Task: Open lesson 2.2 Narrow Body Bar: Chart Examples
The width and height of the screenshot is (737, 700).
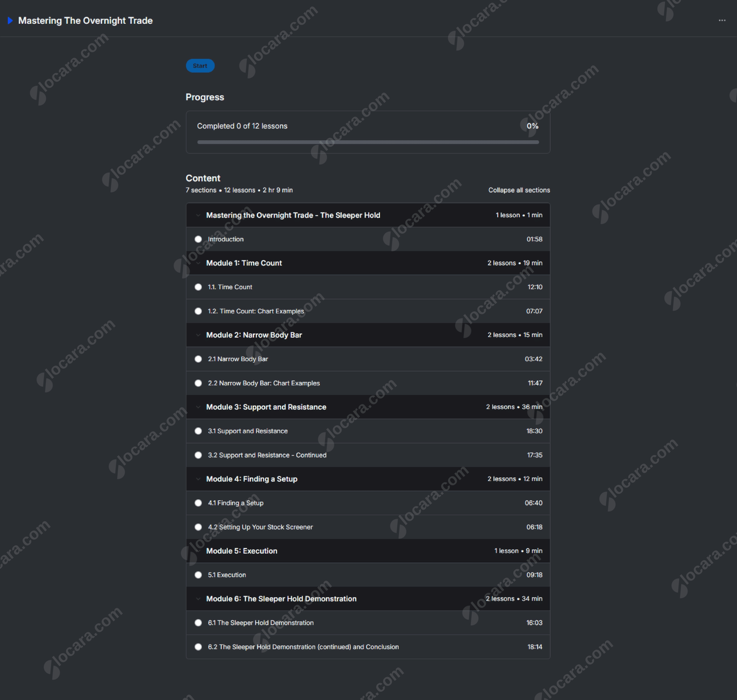Action: tap(263, 383)
